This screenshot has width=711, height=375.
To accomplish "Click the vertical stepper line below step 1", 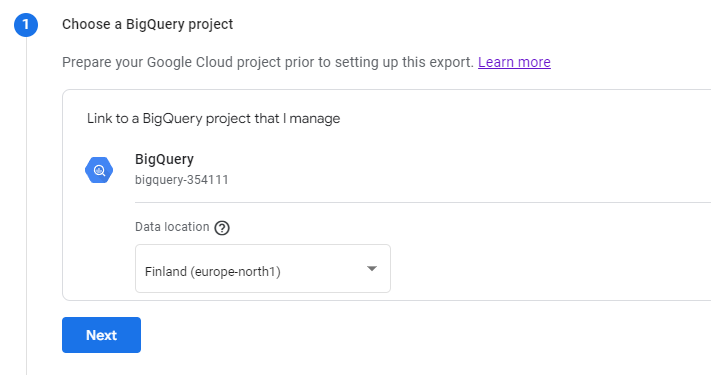I will click(26, 206).
